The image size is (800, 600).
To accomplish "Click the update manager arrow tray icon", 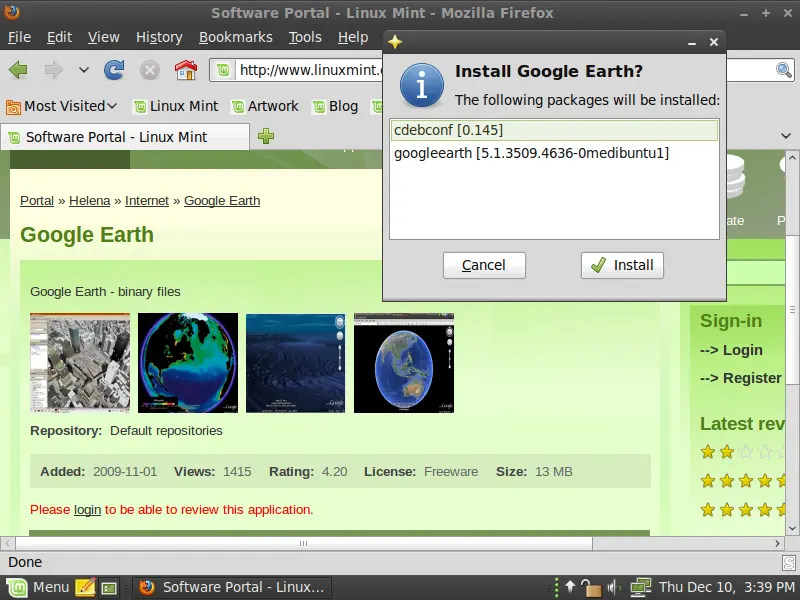I will coord(570,587).
